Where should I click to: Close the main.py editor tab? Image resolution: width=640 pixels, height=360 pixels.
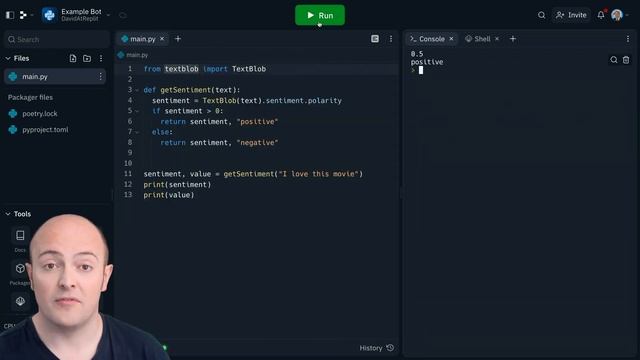[x=162, y=39]
